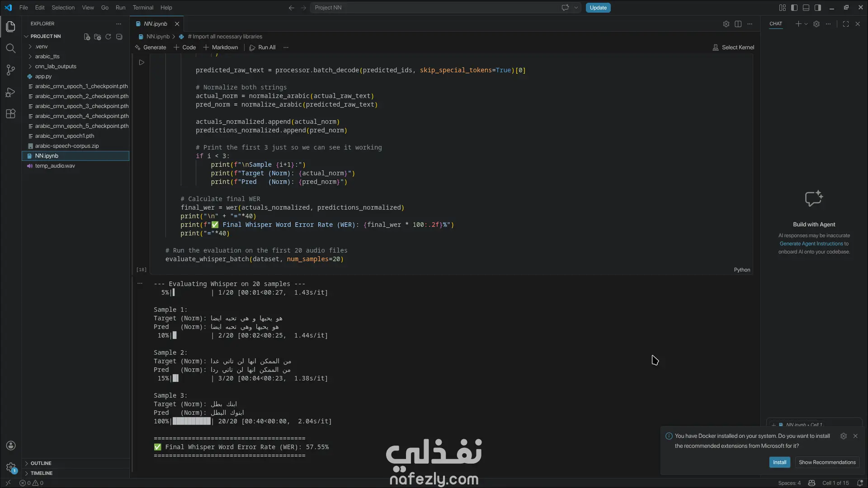
Task: Open notebook settings gear in editor toolbar
Action: (726, 24)
